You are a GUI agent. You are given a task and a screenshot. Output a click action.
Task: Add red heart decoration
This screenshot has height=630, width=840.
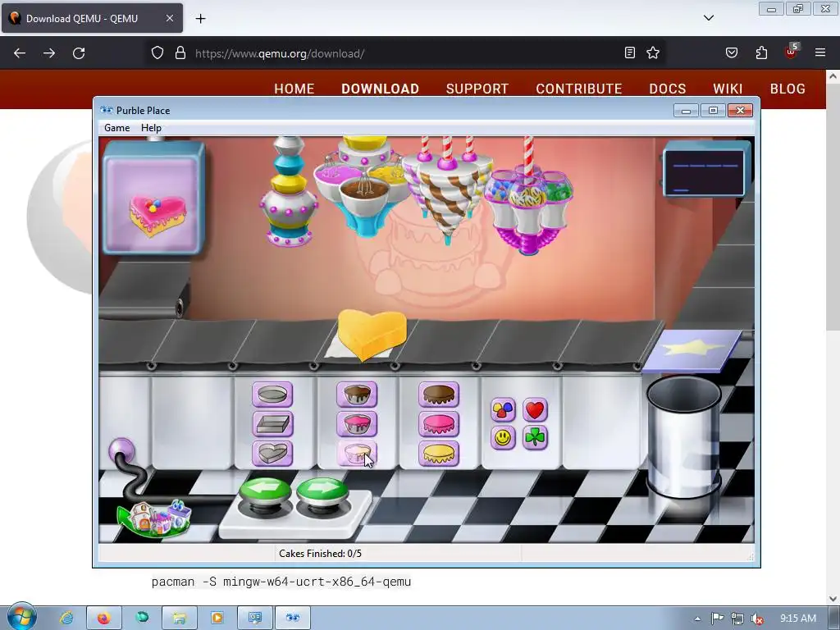click(x=535, y=410)
